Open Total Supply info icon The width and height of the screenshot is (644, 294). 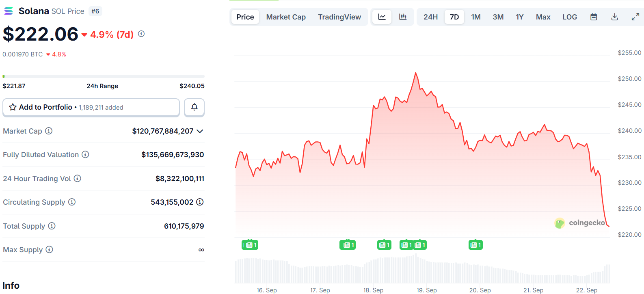pyautogui.click(x=52, y=226)
